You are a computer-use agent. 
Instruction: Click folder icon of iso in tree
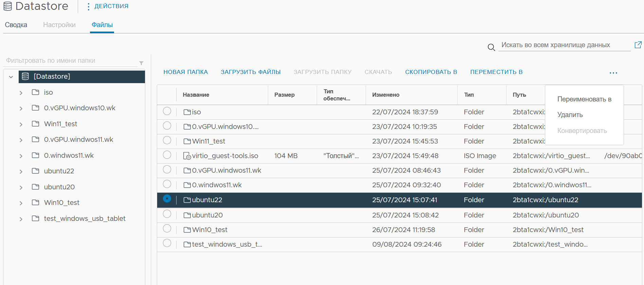[x=35, y=92]
